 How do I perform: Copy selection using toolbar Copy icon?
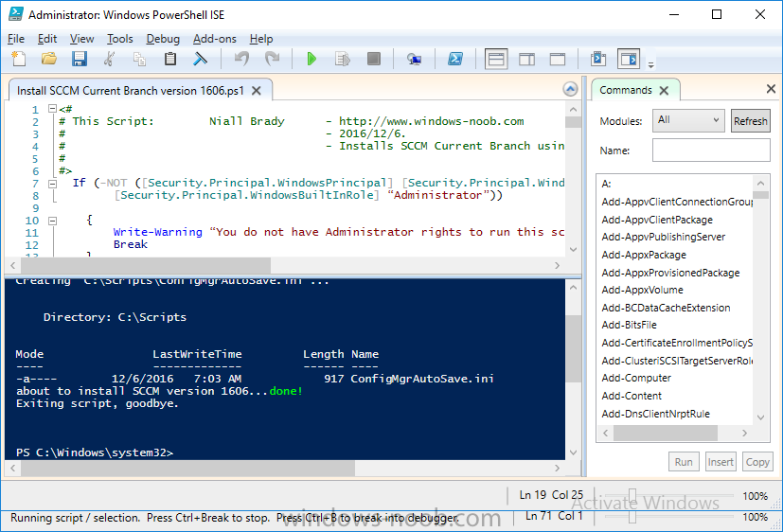(x=140, y=59)
